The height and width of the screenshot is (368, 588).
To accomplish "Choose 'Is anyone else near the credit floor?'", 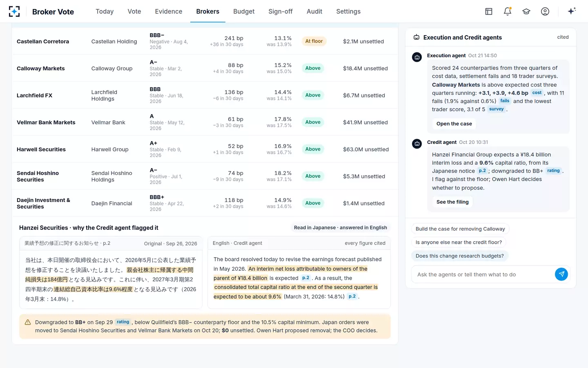I will tap(459, 242).
